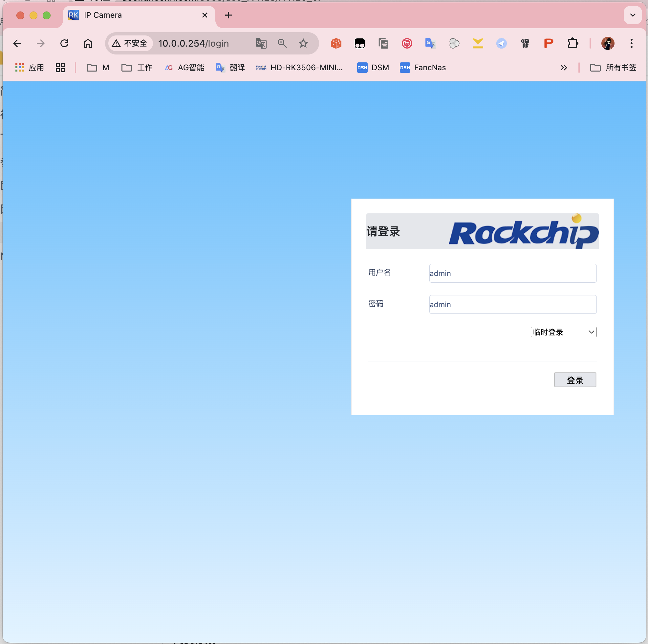Reload the login page

64,43
